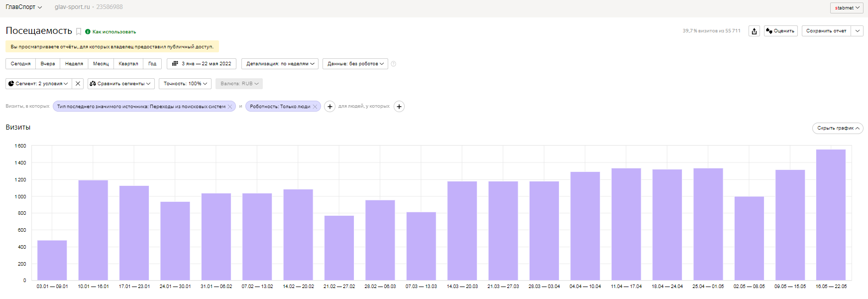Click Сохранить отчет button

click(826, 31)
